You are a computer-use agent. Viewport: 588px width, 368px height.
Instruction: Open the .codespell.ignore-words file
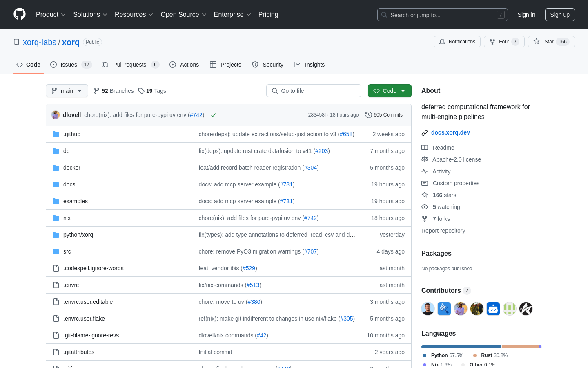pos(94,268)
